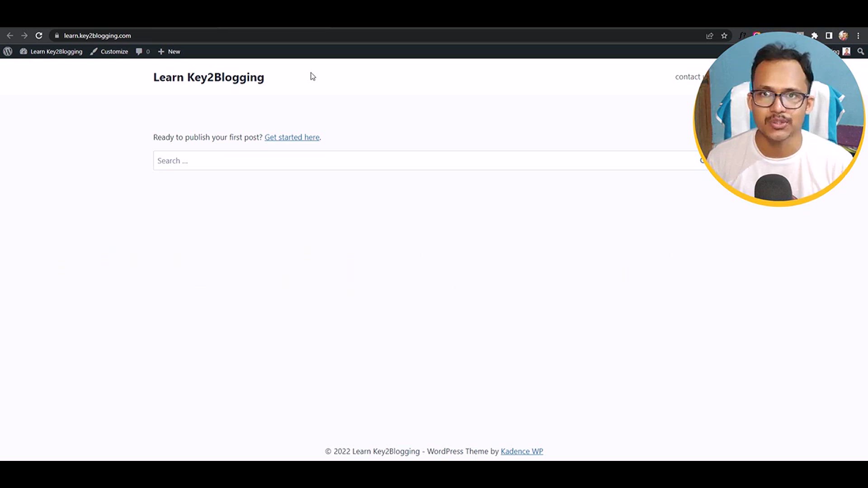
Task: Reload the current page
Action: point(39,36)
